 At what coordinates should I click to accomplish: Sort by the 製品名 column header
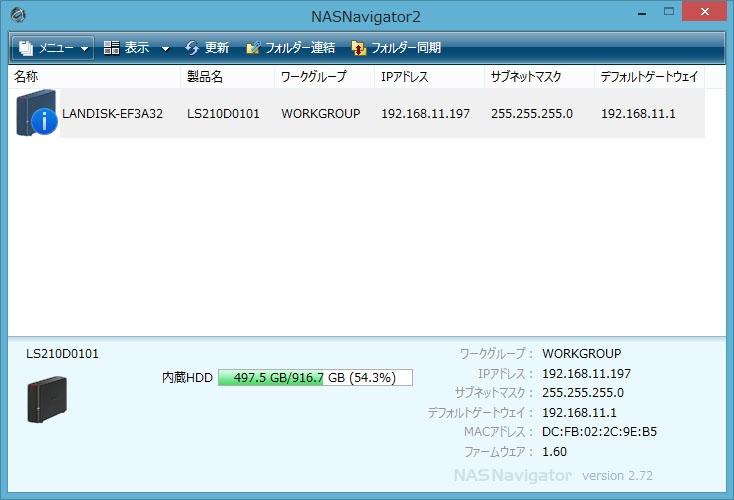click(x=228, y=76)
